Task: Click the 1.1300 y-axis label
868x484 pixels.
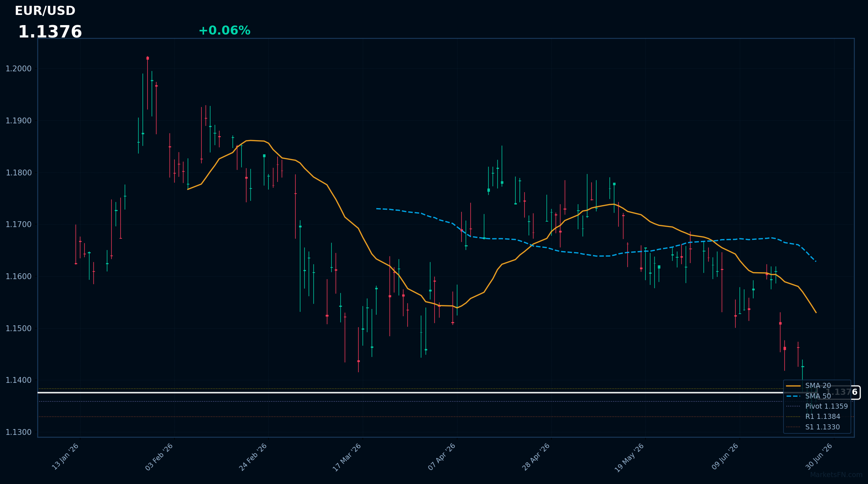Action: click(x=19, y=432)
